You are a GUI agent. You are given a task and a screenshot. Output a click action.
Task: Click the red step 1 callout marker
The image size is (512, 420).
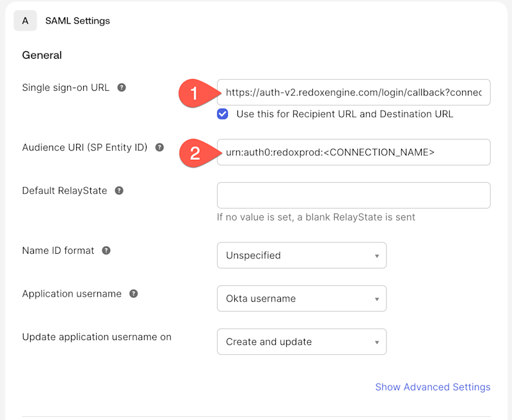(196, 93)
